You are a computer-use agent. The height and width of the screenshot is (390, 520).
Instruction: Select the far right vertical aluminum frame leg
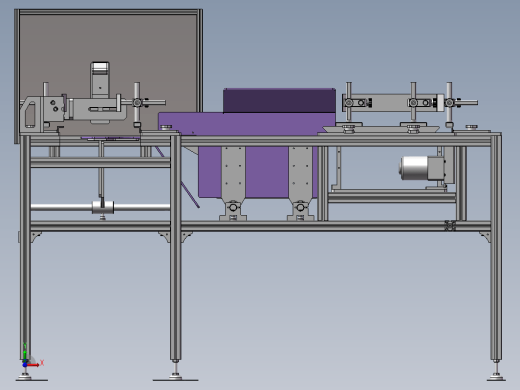496,247
